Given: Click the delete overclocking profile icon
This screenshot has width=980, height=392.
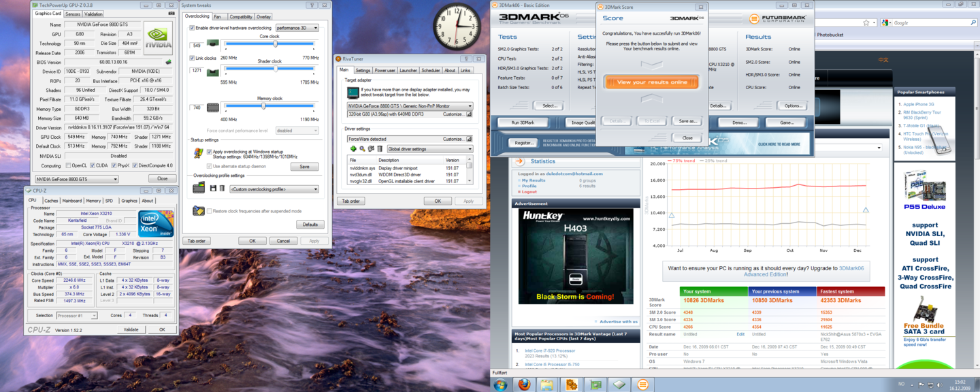Looking at the screenshot, I should click(x=222, y=189).
